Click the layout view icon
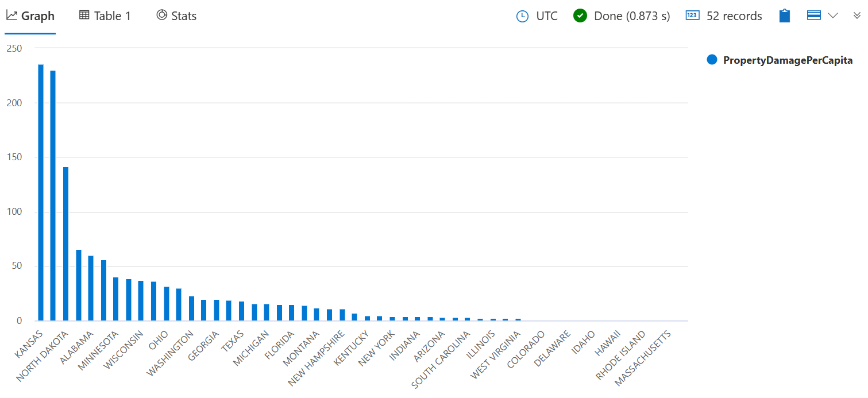Image resolution: width=868 pixels, height=398 pixels. pos(813,16)
